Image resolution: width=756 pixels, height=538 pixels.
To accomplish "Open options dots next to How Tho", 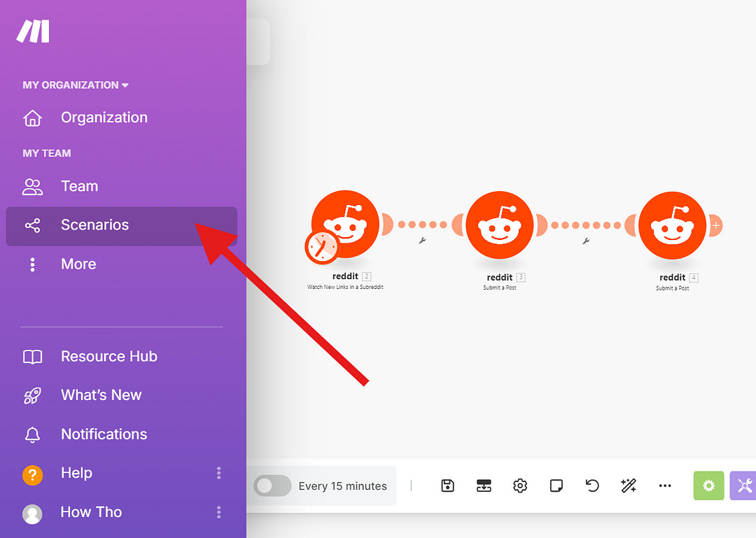I will click(x=219, y=512).
